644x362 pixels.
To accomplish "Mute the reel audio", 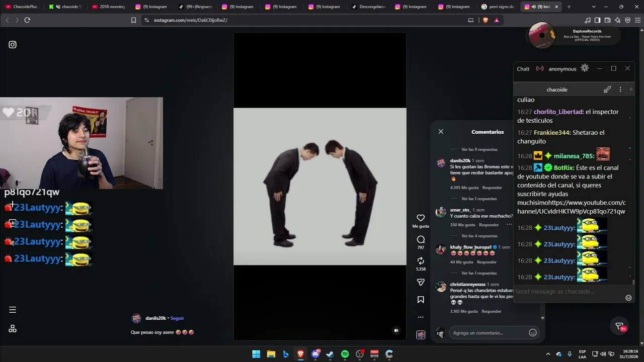I will pos(396,330).
